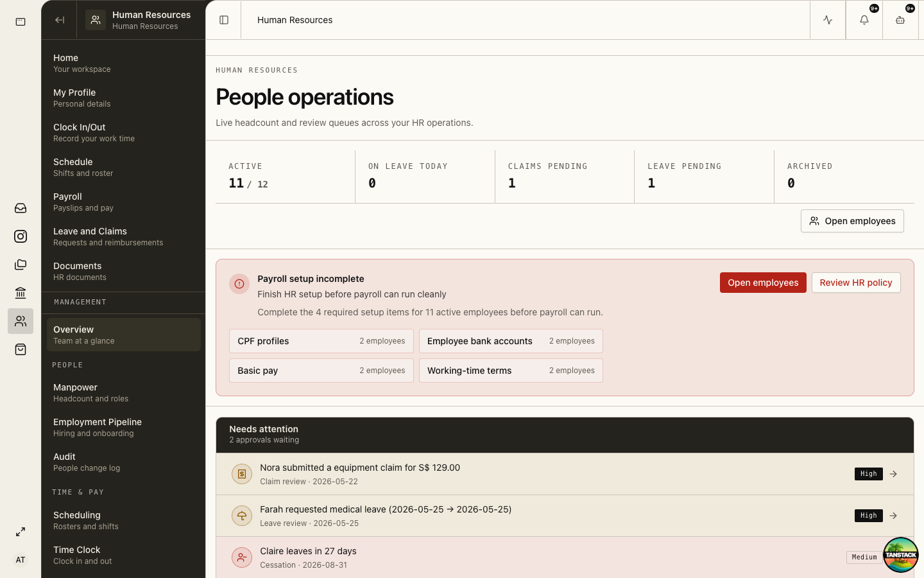Screen dimensions: 924x578
Task: Open the activity pulse icon
Action: point(828,20)
